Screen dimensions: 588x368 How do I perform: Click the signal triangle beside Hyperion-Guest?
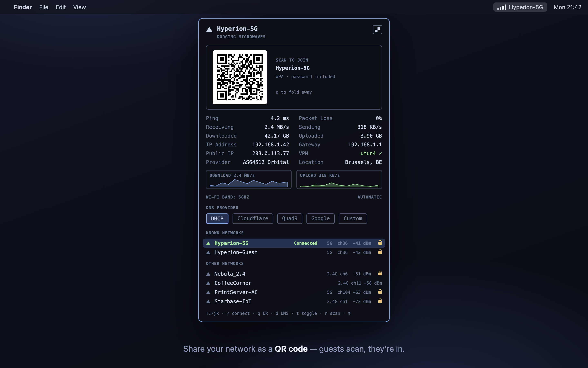point(208,253)
